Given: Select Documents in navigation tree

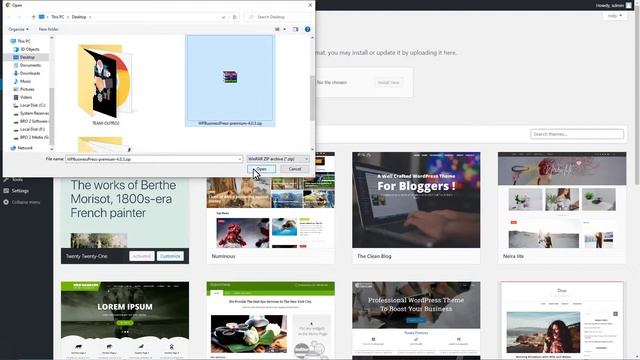Looking at the screenshot, I should (30, 65).
